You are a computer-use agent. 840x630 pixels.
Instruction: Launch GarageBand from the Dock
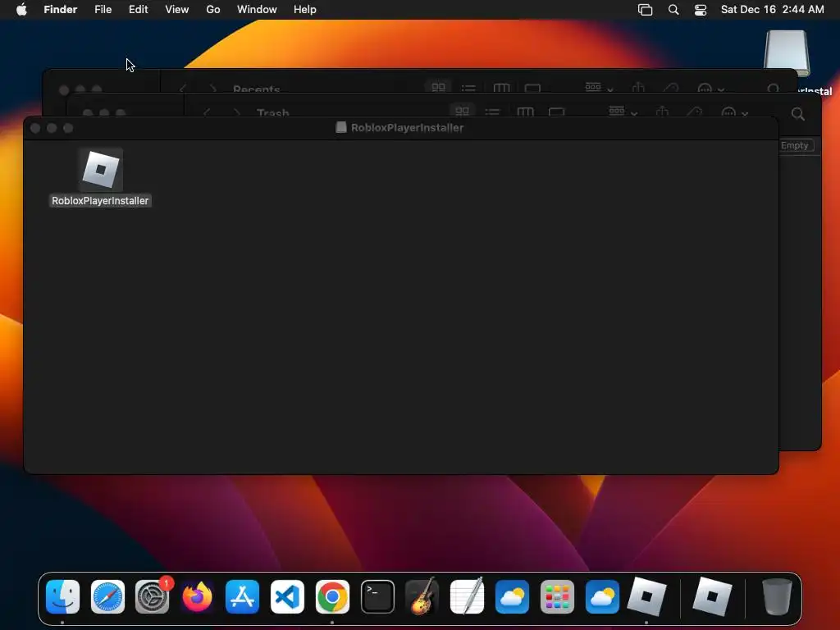422,596
